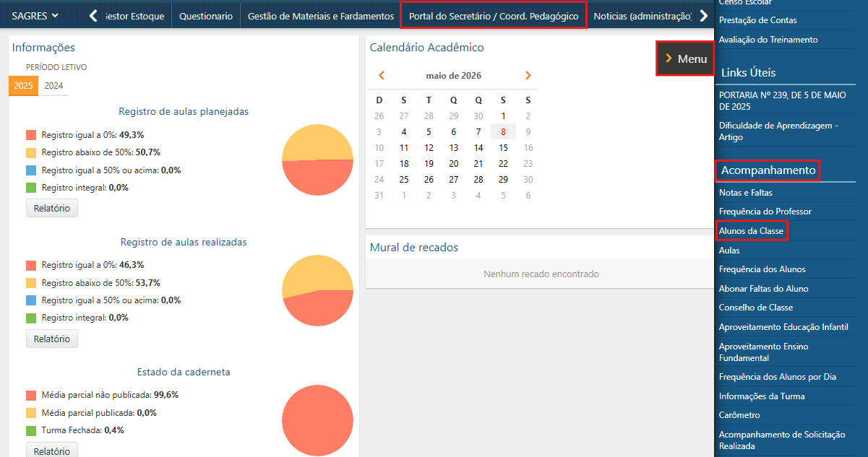Click yellow swatch for 50,7% legend
Screen dimensions: 868x457
(x=31, y=152)
